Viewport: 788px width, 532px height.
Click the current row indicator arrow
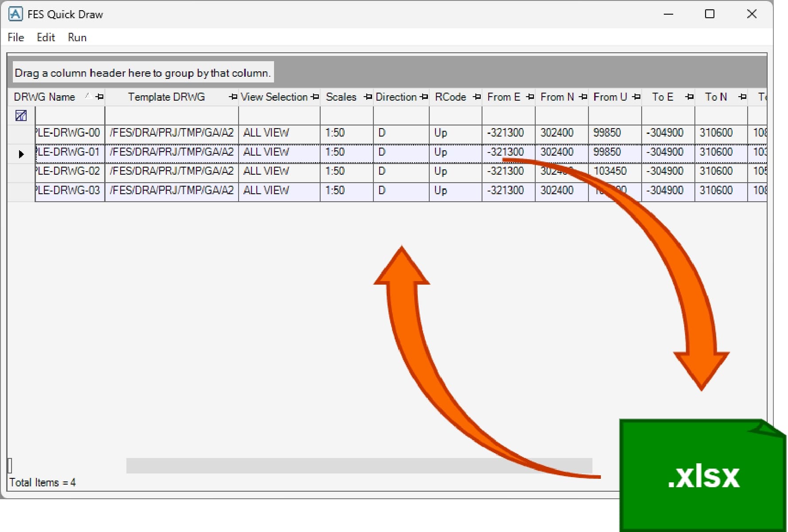[21, 154]
